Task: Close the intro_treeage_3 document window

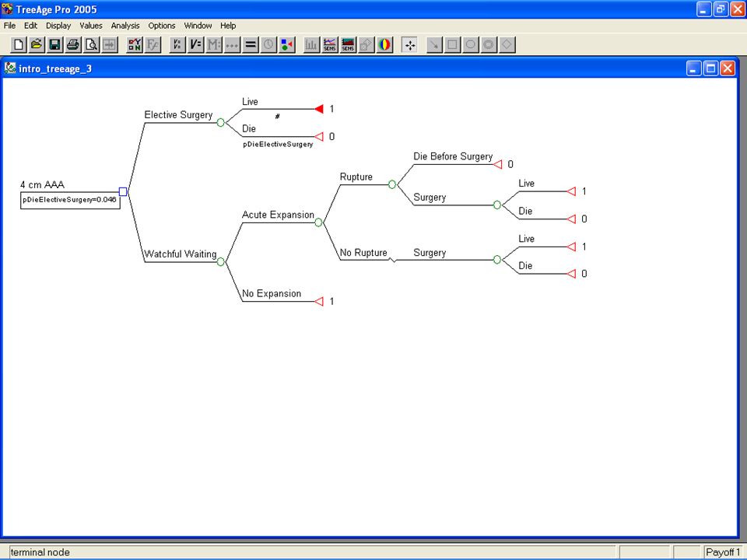Action: (x=728, y=68)
